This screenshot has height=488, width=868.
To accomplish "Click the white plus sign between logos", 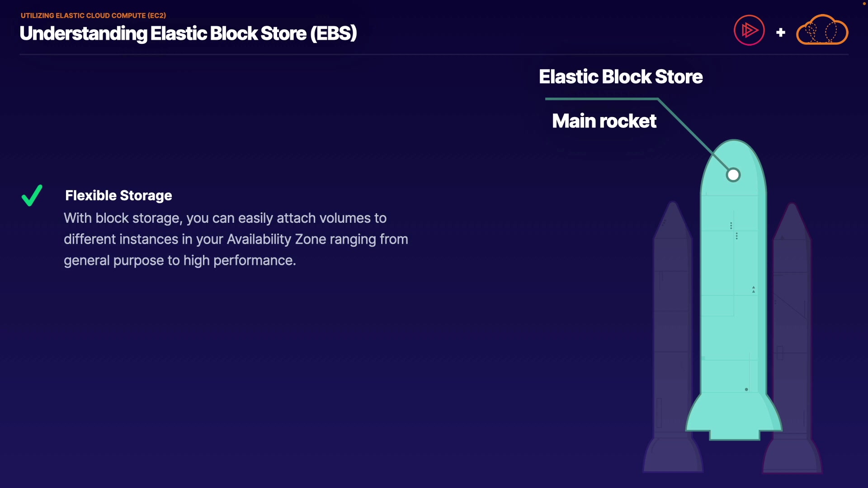I will pyautogui.click(x=780, y=33).
